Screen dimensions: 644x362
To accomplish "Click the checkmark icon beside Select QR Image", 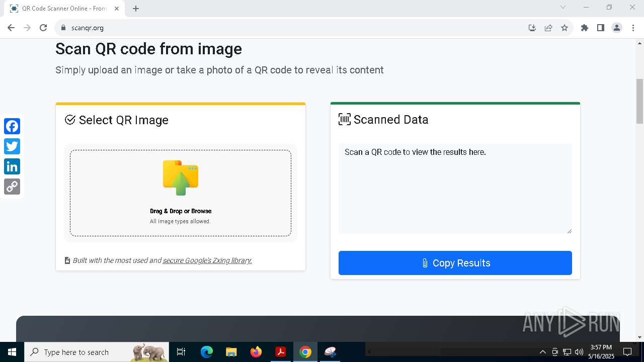I will [x=70, y=120].
